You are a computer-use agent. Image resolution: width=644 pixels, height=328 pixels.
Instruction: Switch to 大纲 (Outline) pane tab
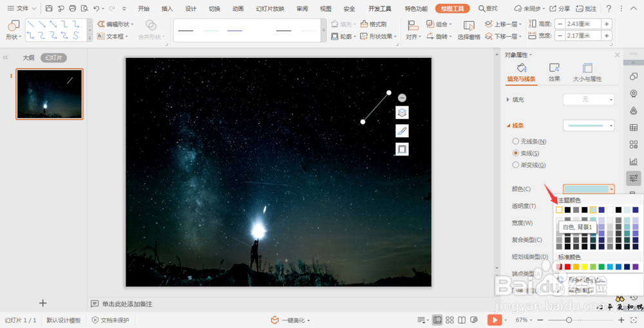coord(28,58)
